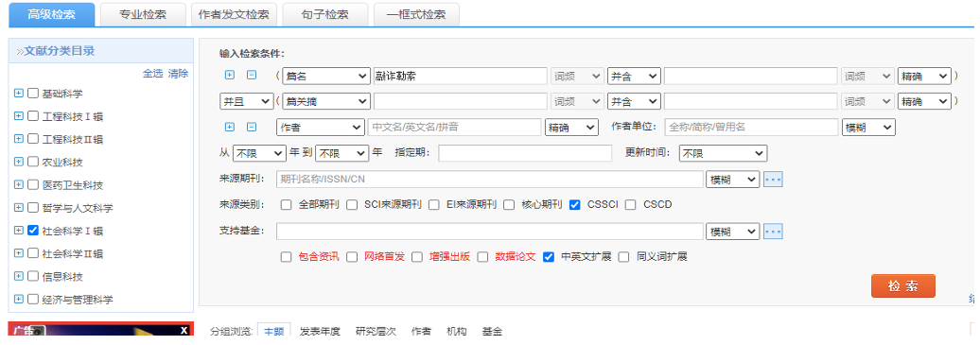The height and width of the screenshot is (345, 980).
Task: Expand 哲学与人文科学 category tree
Action: click(x=18, y=208)
